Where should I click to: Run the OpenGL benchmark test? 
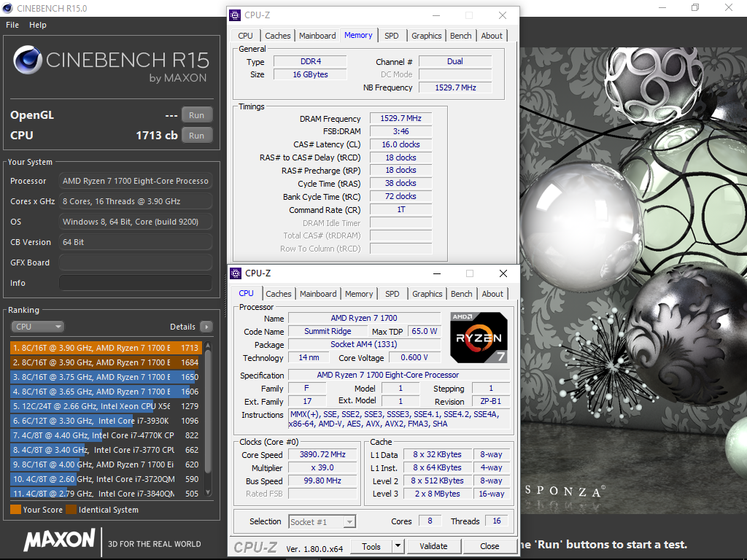click(x=196, y=115)
